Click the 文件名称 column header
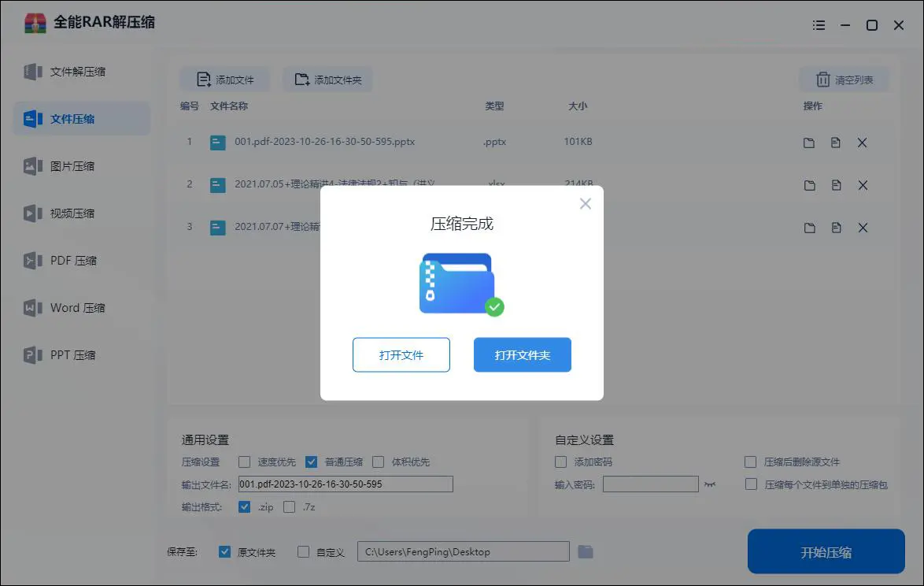Screen dimensions: 924x586 pos(229,106)
